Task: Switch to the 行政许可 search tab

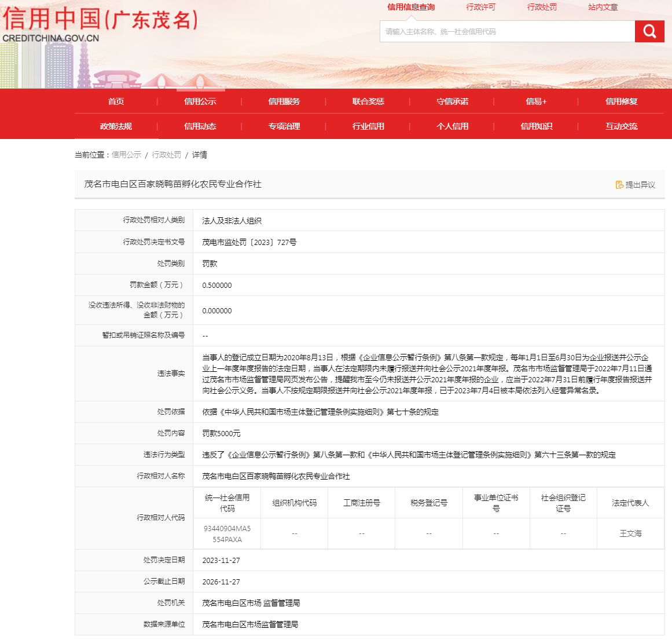Action: pos(481,8)
